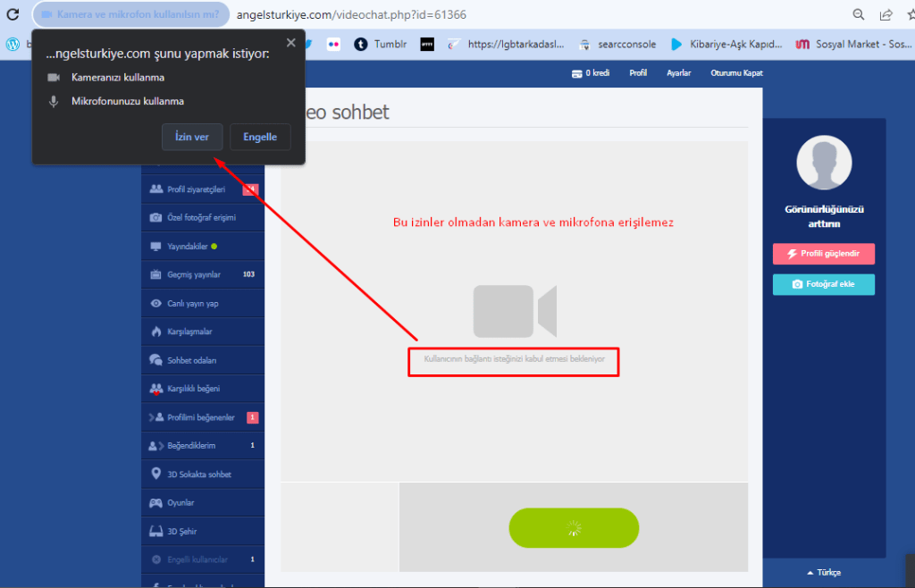The width and height of the screenshot is (915, 588).
Task: Close the camera permission popup
Action: point(290,42)
